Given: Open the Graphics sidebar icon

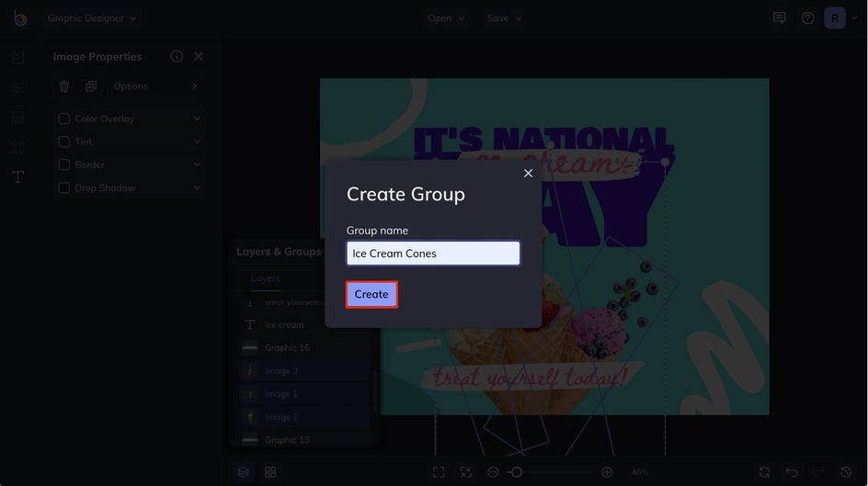Looking at the screenshot, I should coord(17,147).
